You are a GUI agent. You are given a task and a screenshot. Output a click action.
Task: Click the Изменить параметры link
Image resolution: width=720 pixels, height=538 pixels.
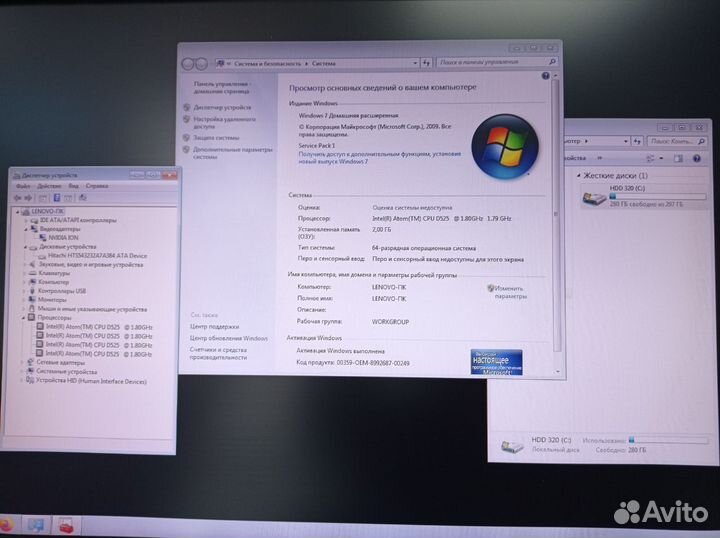[510, 292]
